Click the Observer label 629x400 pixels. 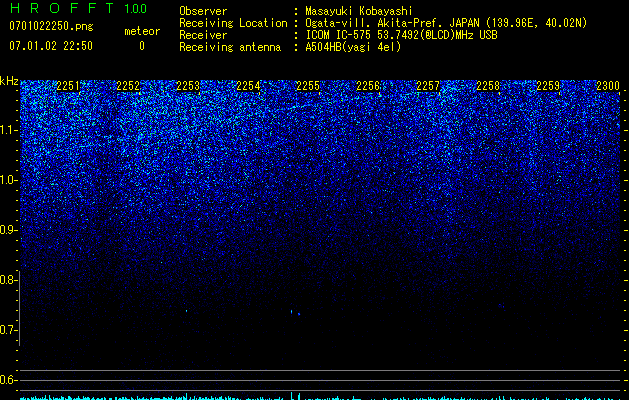click(x=203, y=11)
